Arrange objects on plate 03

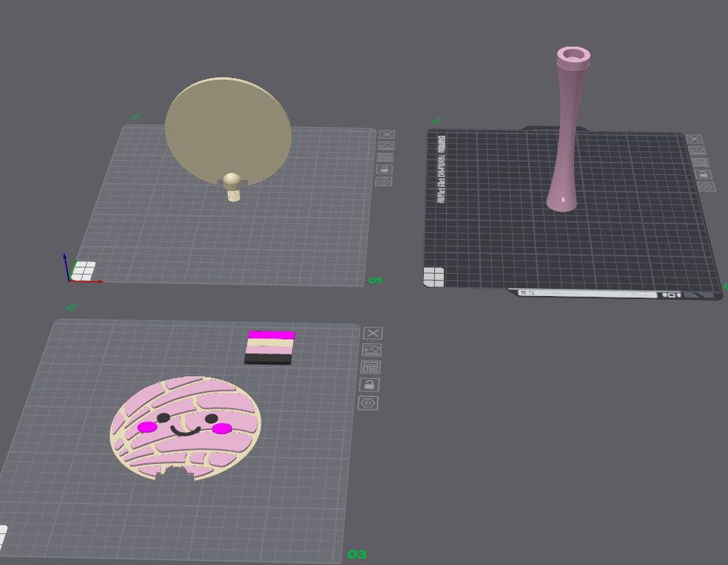click(370, 367)
